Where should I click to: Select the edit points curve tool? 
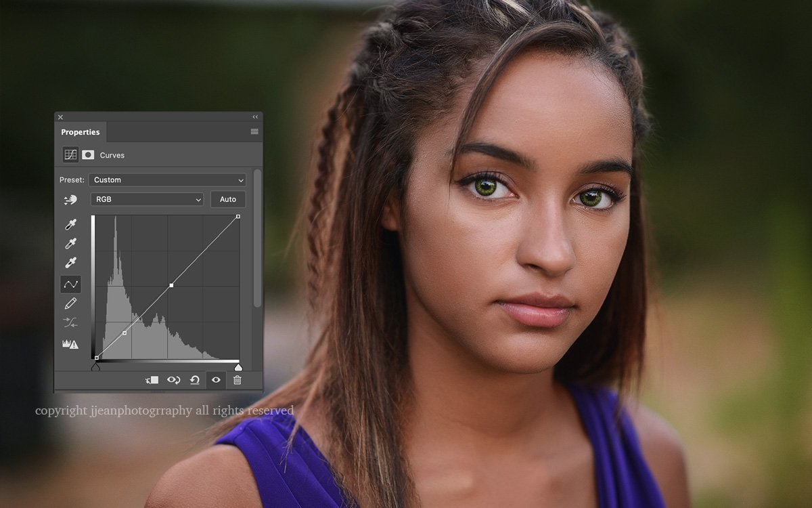70,284
